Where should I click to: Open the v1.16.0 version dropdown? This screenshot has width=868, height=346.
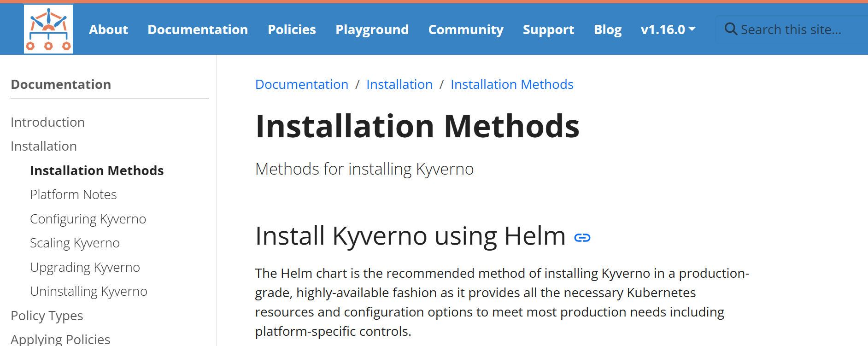click(668, 29)
